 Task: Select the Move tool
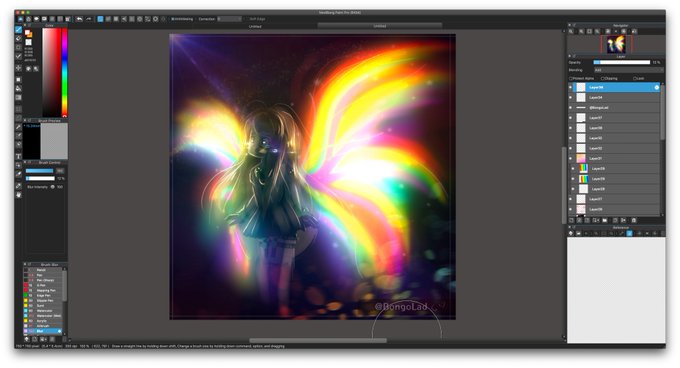pos(18,68)
